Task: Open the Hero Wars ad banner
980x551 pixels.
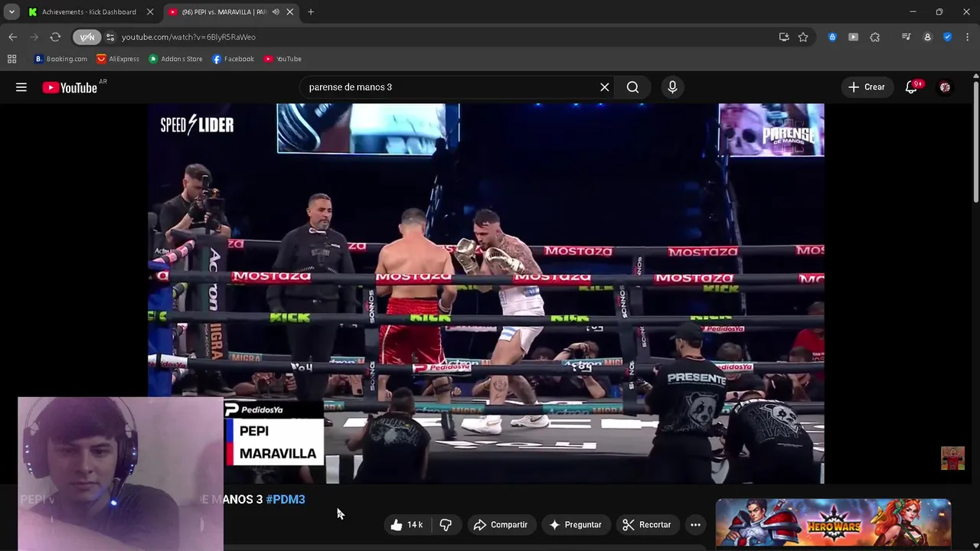Action: 833,524
